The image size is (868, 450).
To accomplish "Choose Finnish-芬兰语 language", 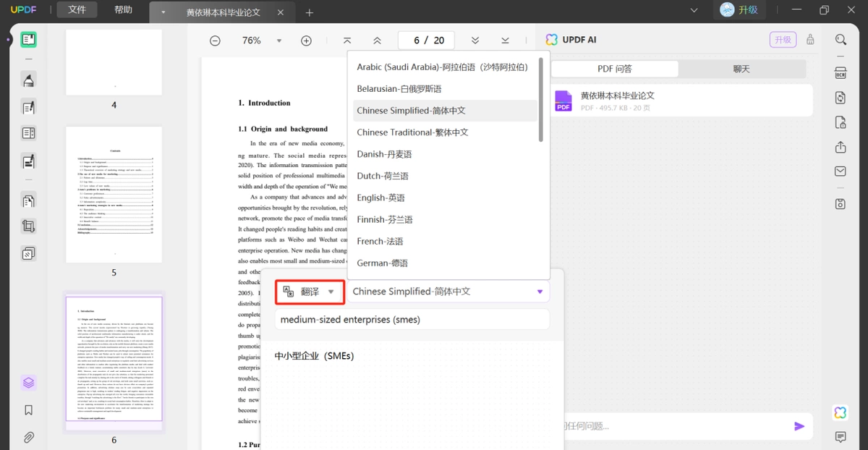I will 445,219.
